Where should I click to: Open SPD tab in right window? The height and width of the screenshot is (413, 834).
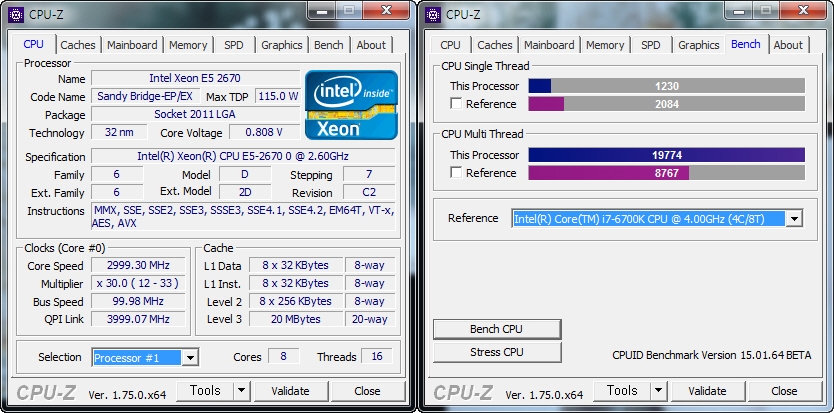point(650,45)
